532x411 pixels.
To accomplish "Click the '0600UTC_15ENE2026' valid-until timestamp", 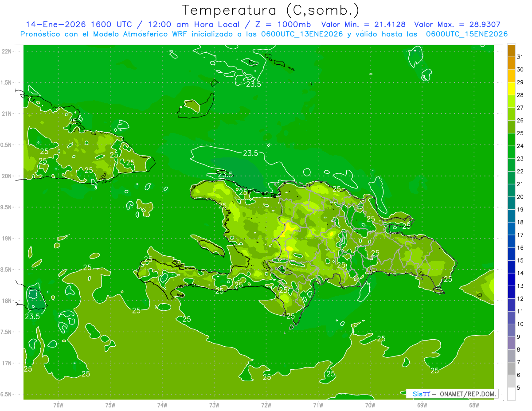I will coord(466,34).
